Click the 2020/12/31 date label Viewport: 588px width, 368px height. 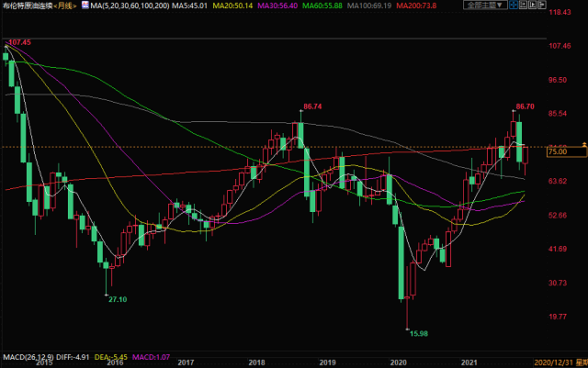click(559, 364)
